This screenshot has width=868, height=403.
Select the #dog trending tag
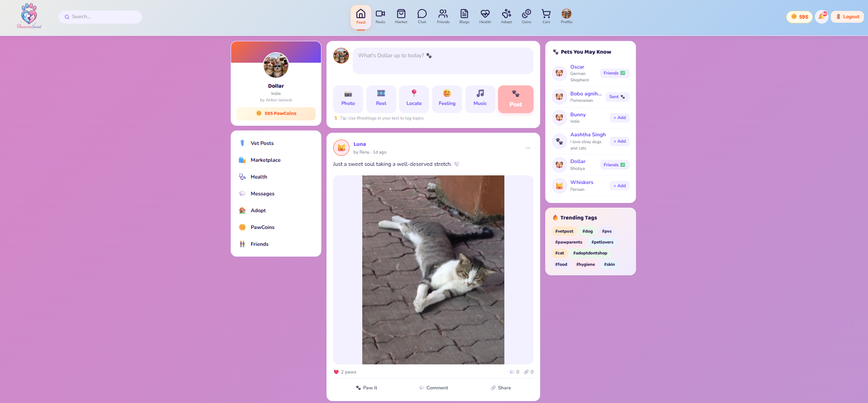tap(587, 231)
